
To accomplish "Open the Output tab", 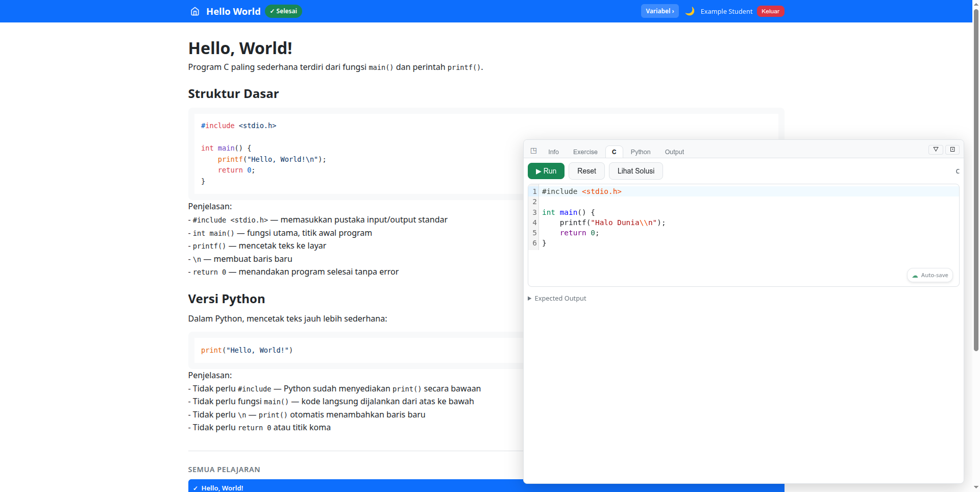I will [674, 152].
